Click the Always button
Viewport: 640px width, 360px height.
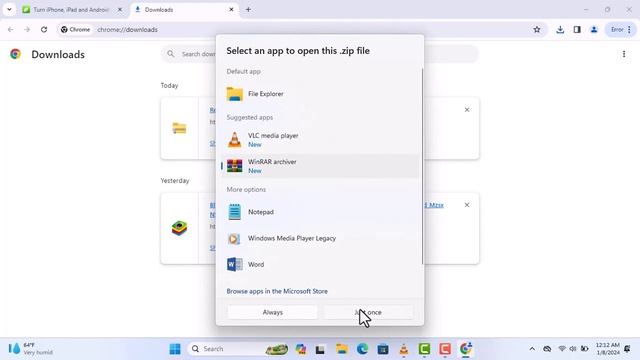point(273,312)
